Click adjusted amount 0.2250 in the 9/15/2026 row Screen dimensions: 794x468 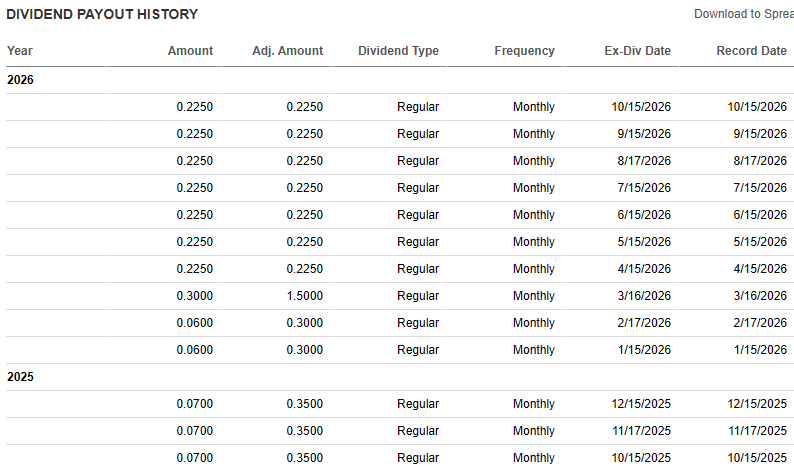[305, 134]
